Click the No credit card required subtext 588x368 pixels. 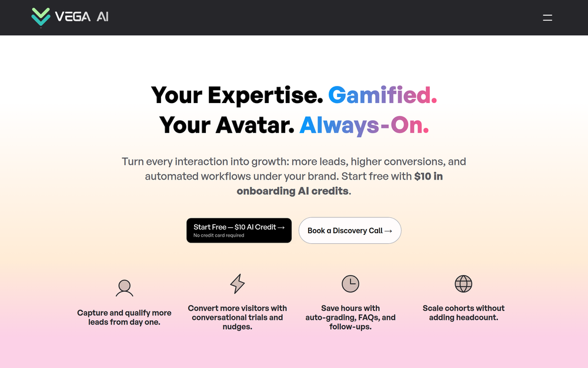point(219,236)
